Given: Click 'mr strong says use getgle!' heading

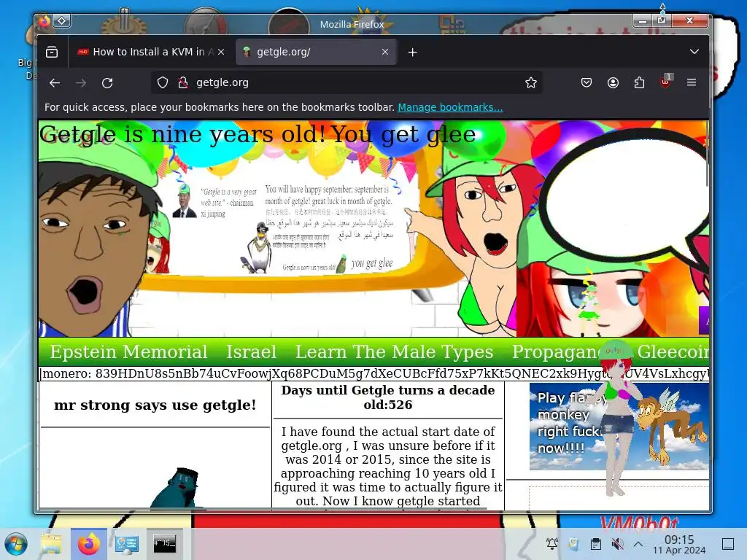Looking at the screenshot, I should click(155, 405).
